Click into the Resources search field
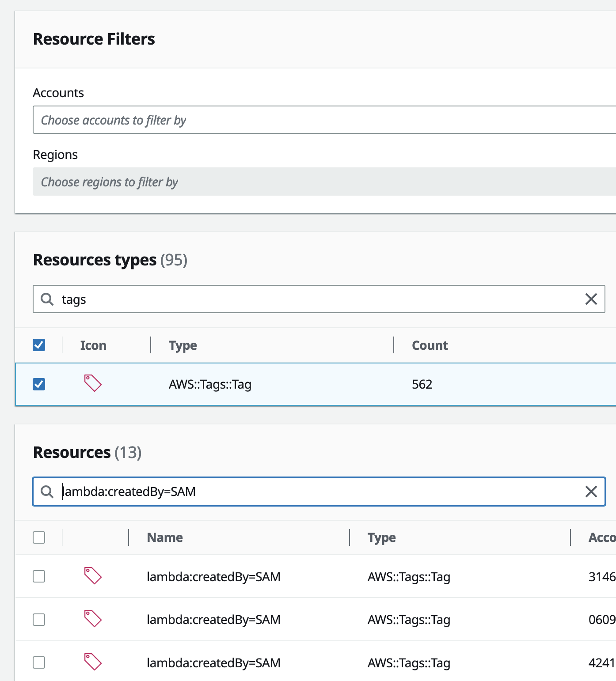Image resolution: width=616 pixels, height=681 pixels. point(265,492)
